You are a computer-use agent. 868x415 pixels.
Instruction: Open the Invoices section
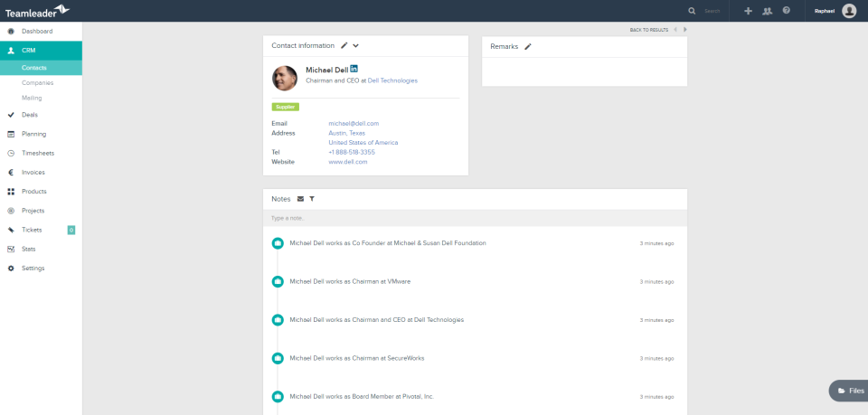(x=33, y=173)
